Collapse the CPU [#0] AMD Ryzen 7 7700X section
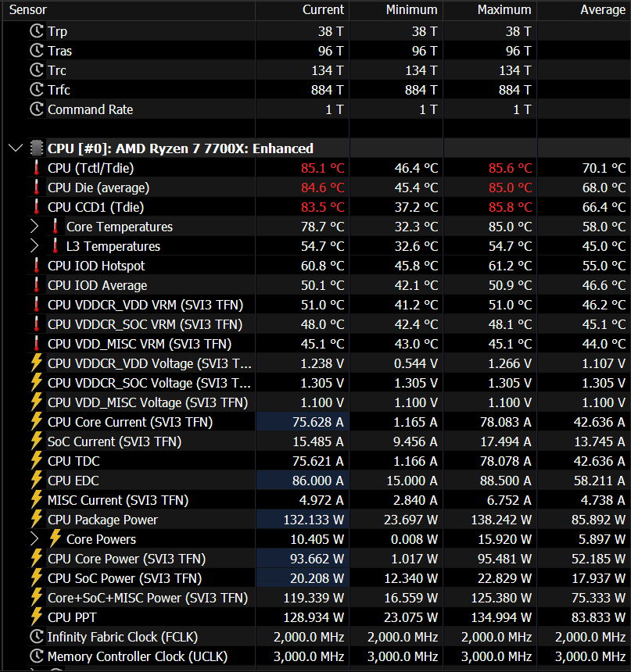Screen dimensions: 631x672 point(16,148)
